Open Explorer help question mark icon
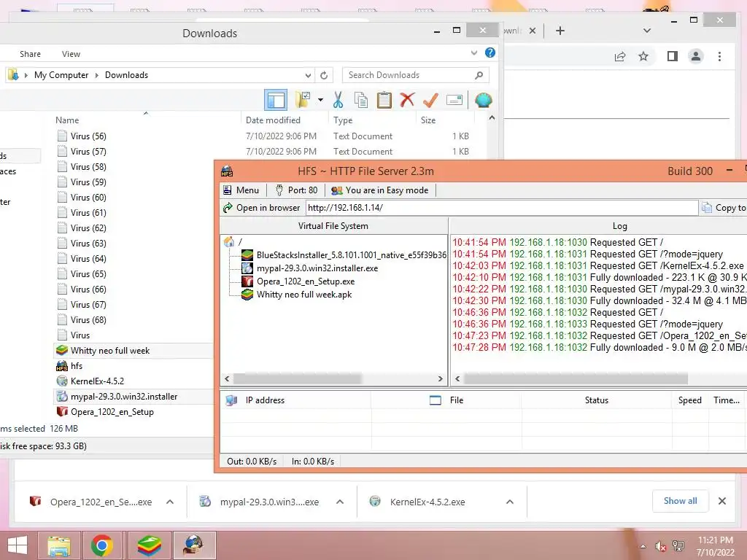 (489, 52)
